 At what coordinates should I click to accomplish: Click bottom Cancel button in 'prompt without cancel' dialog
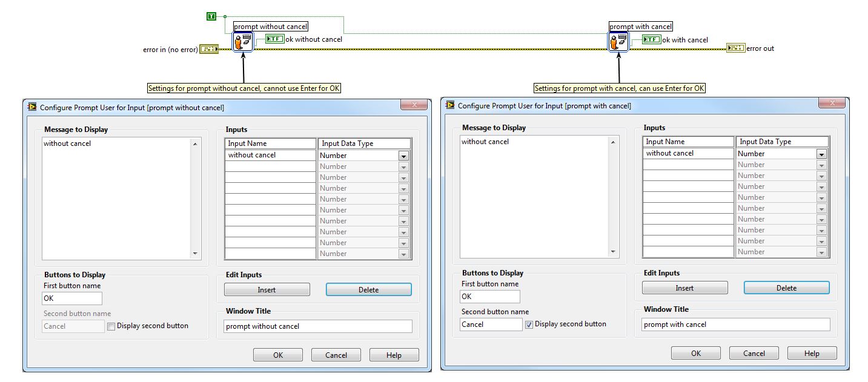[x=336, y=355]
